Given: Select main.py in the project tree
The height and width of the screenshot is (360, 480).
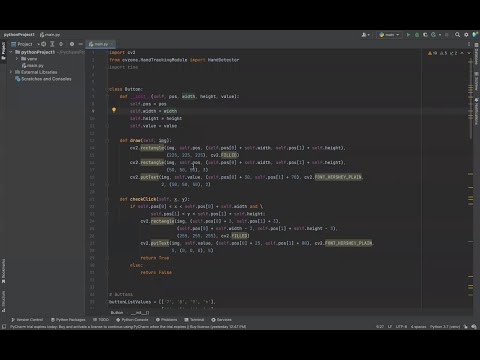Looking at the screenshot, I should (x=33, y=66).
